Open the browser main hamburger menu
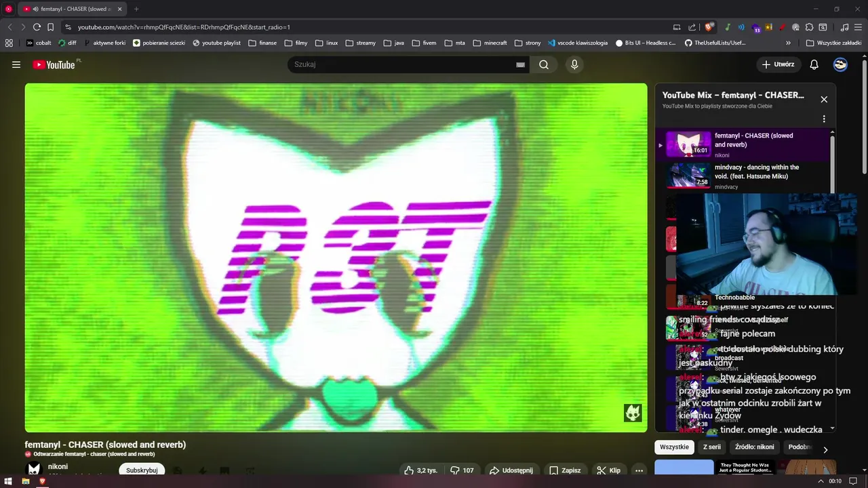 click(858, 27)
